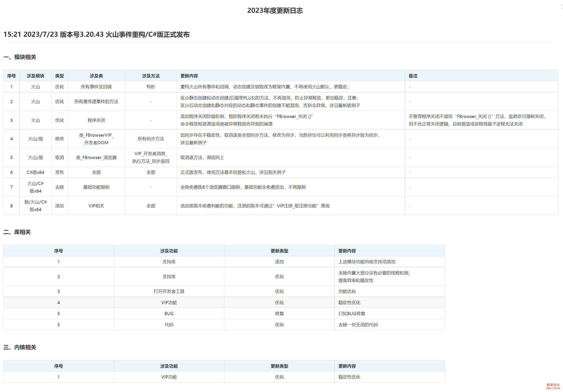563x392 pixels.
Task: Click the text starting "因同步存在不稳定性"
Action: (x=280, y=139)
